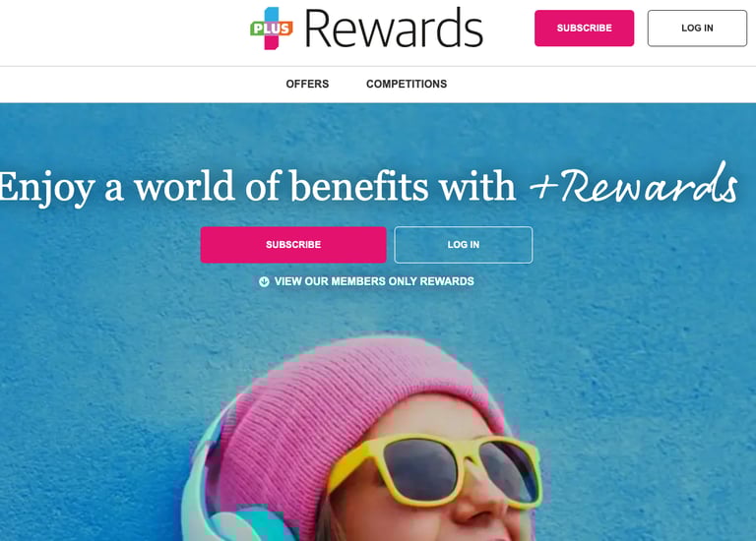
Task: Click the pink Subscribe button in the header
Action: coord(584,28)
